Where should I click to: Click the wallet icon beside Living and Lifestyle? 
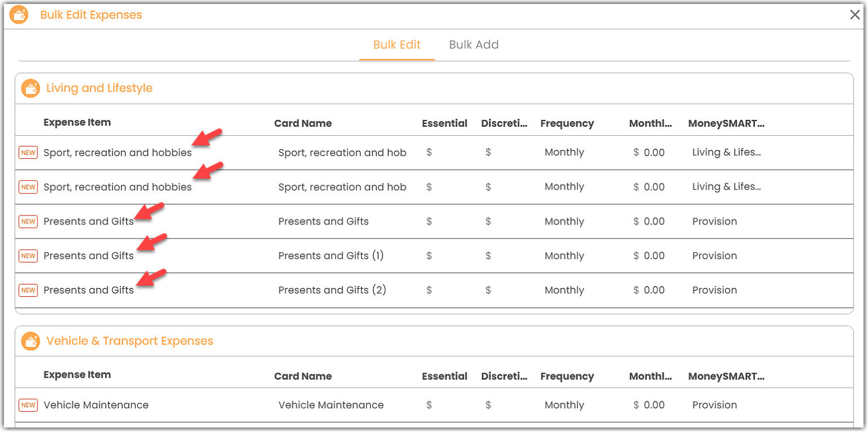click(x=29, y=88)
